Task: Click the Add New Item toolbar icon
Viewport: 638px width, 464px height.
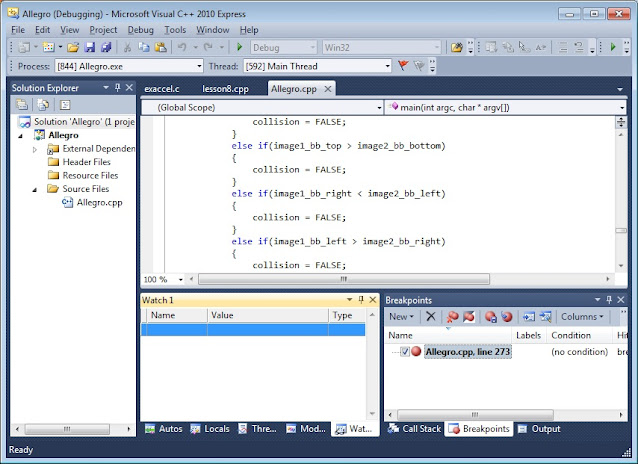Action: tap(48, 48)
